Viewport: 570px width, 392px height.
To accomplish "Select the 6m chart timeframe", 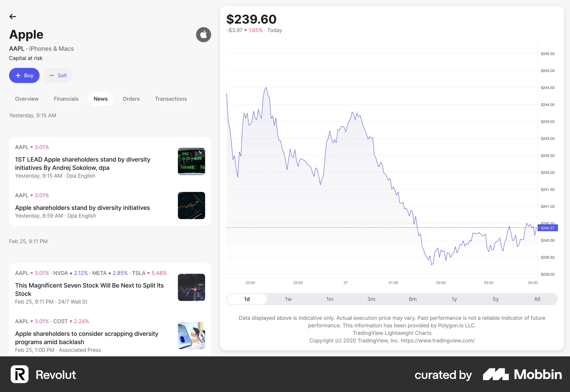I will pos(413,299).
